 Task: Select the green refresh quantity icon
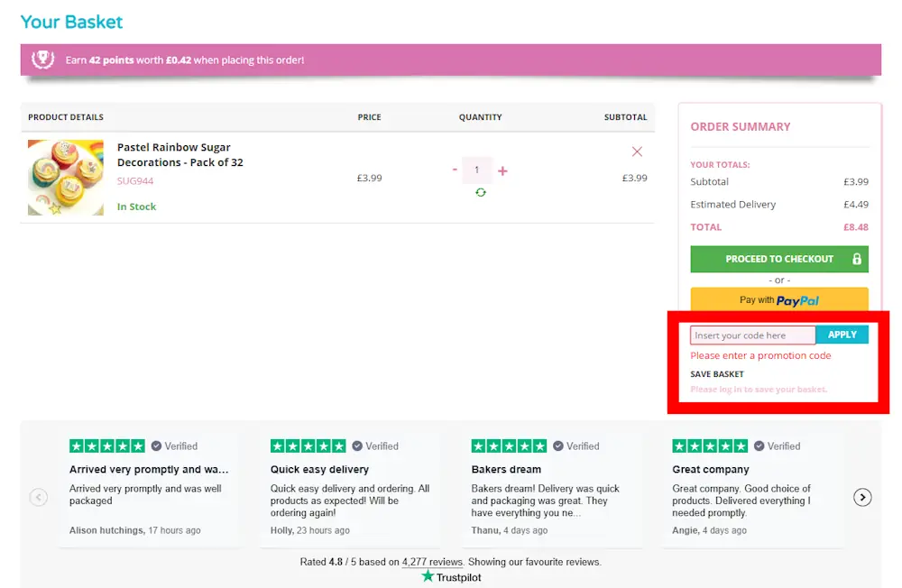click(x=481, y=192)
